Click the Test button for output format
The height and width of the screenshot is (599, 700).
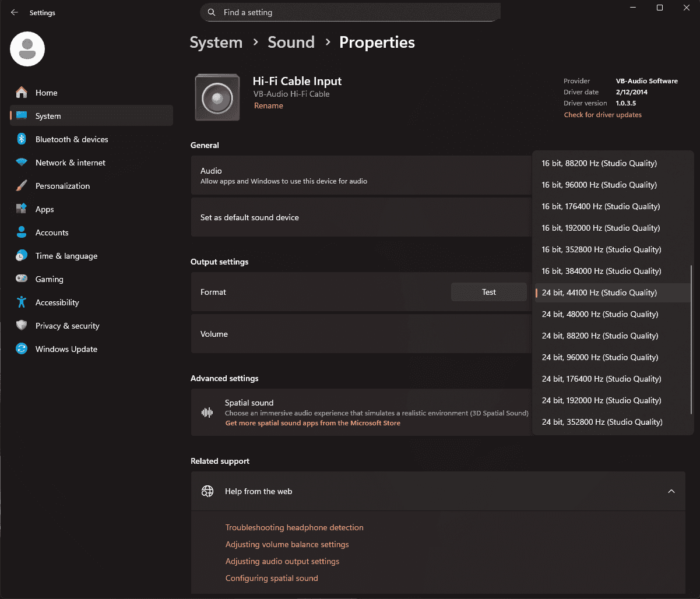point(489,292)
